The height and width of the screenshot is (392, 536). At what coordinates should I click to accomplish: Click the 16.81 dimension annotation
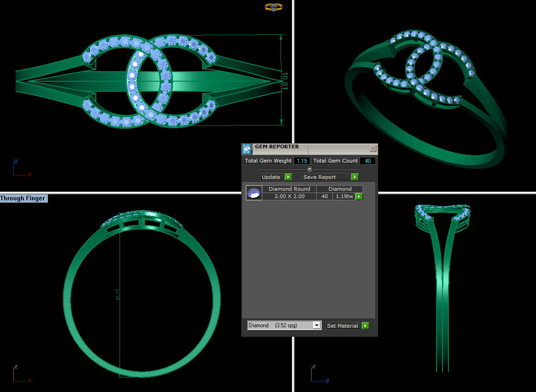tap(285, 81)
